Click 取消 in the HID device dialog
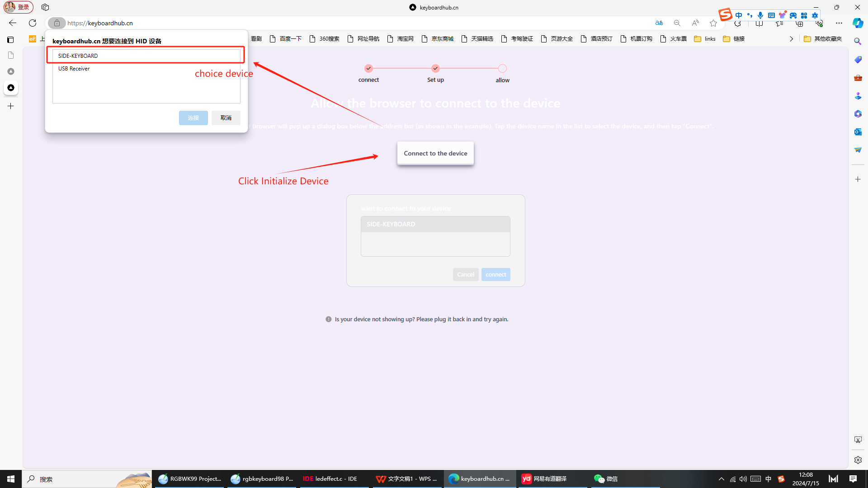Screen dimensions: 868x488 (226, 118)
